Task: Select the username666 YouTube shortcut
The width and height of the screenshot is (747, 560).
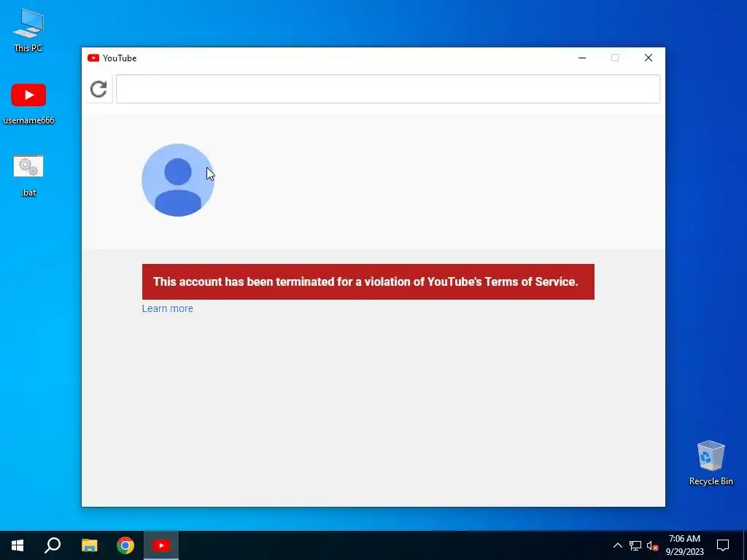Action: (x=28, y=104)
